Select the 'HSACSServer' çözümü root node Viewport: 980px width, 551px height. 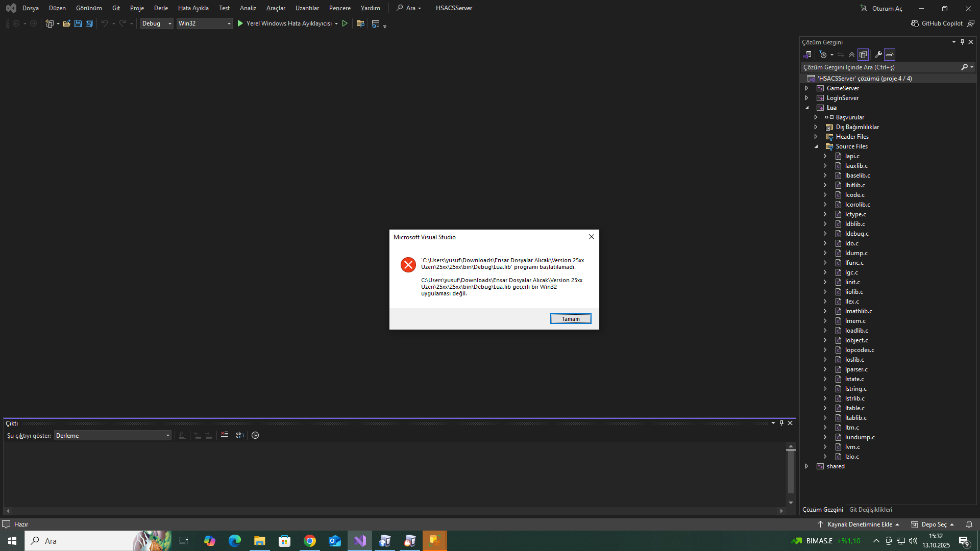(864, 79)
